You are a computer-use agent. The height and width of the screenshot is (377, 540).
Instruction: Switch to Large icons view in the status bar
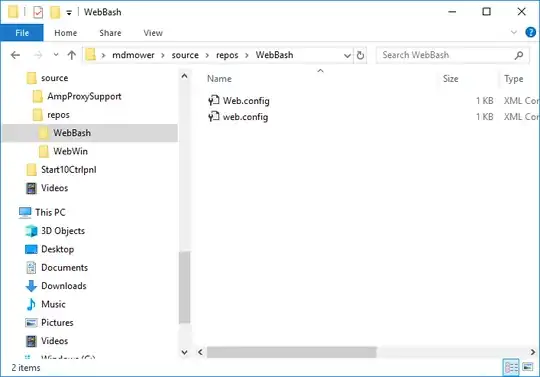528,367
